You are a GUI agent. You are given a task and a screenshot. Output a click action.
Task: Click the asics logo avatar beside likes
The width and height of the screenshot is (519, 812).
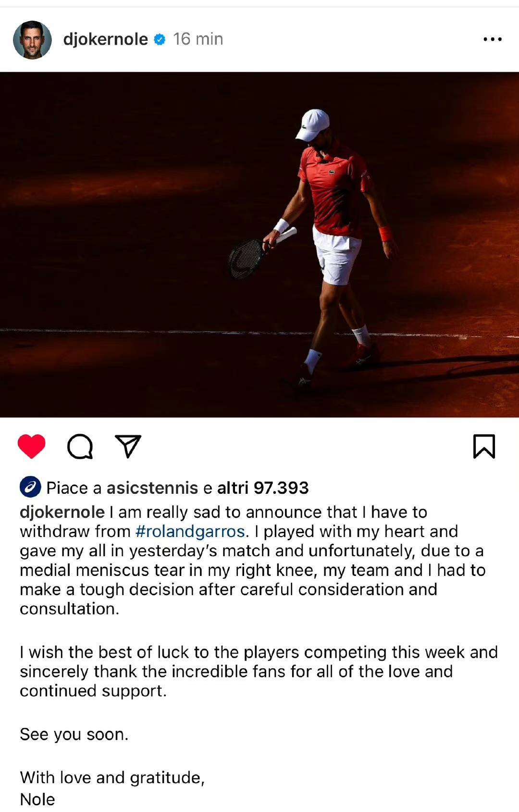30,487
